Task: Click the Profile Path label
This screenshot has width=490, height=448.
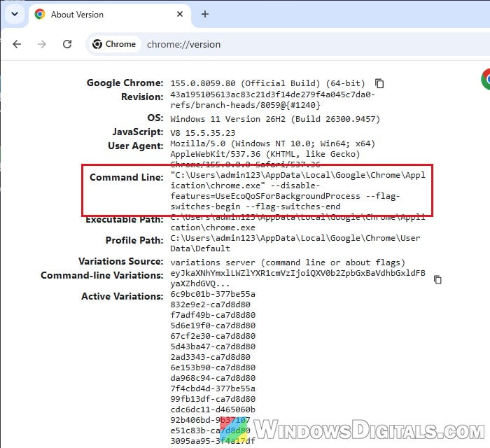Action: tap(134, 240)
